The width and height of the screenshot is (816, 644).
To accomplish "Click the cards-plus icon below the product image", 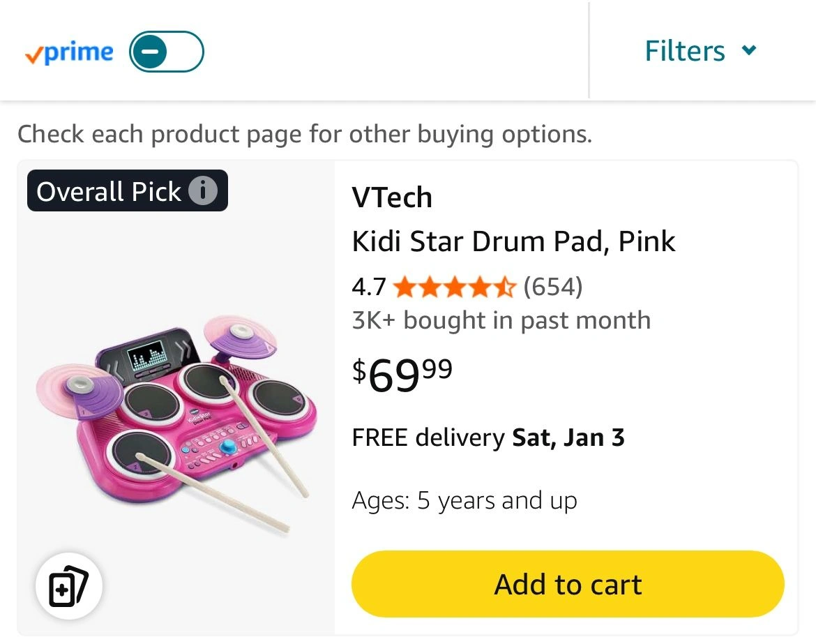I will (x=69, y=587).
